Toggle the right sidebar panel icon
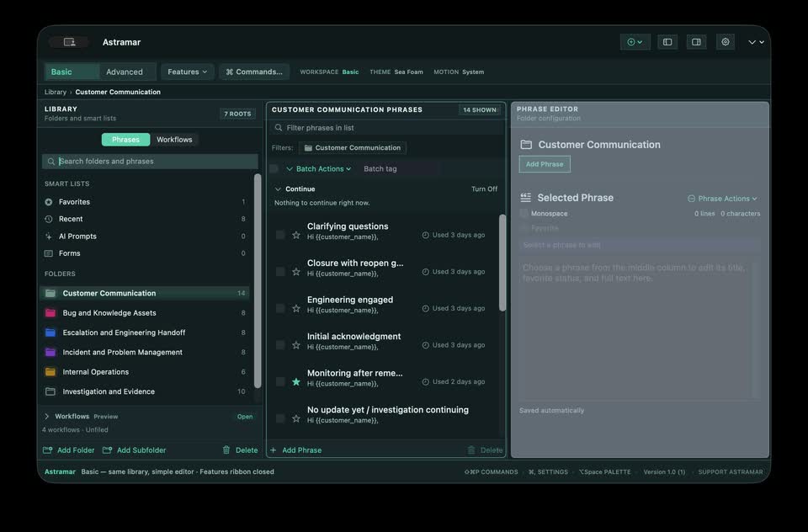 [696, 42]
